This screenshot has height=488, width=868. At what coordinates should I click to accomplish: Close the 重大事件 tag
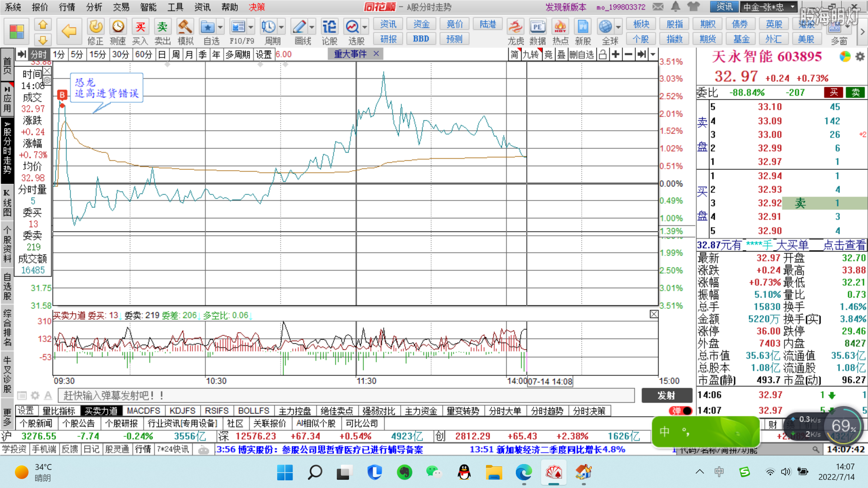376,54
